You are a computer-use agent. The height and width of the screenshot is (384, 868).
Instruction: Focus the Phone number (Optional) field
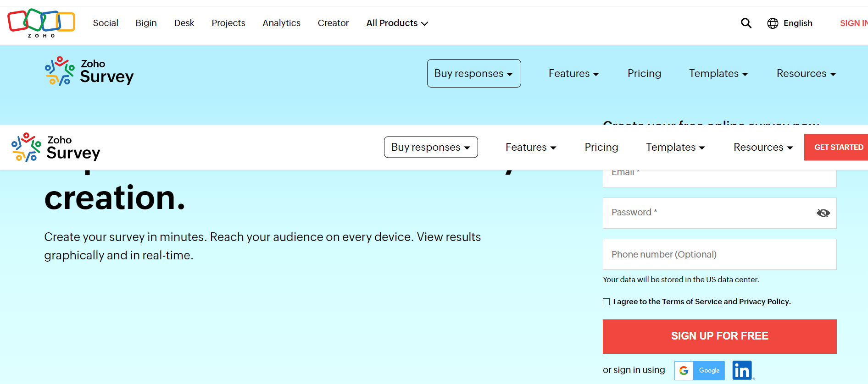tap(719, 254)
